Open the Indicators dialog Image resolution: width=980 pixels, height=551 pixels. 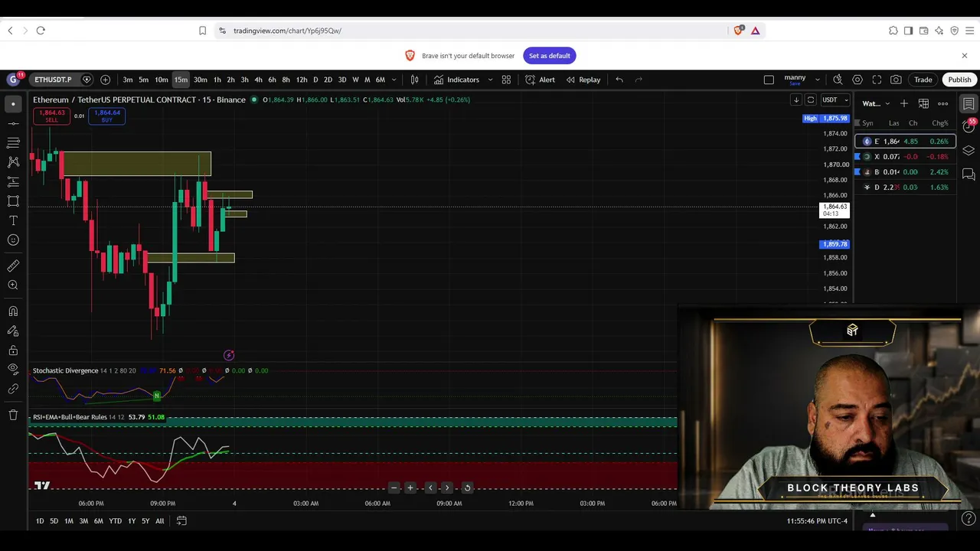point(456,80)
